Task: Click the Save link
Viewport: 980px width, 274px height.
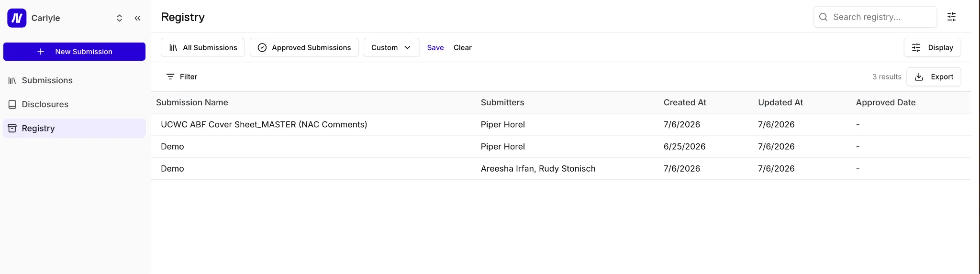Action: tap(435, 48)
